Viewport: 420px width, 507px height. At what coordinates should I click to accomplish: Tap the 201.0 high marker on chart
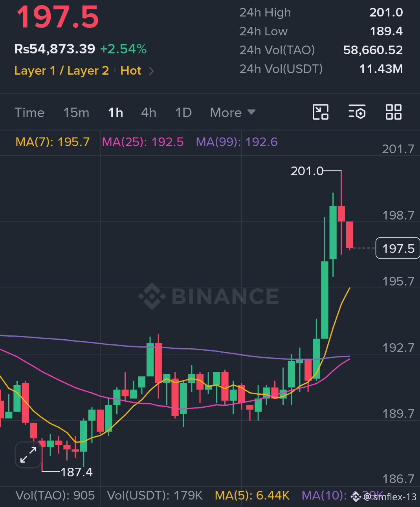307,171
